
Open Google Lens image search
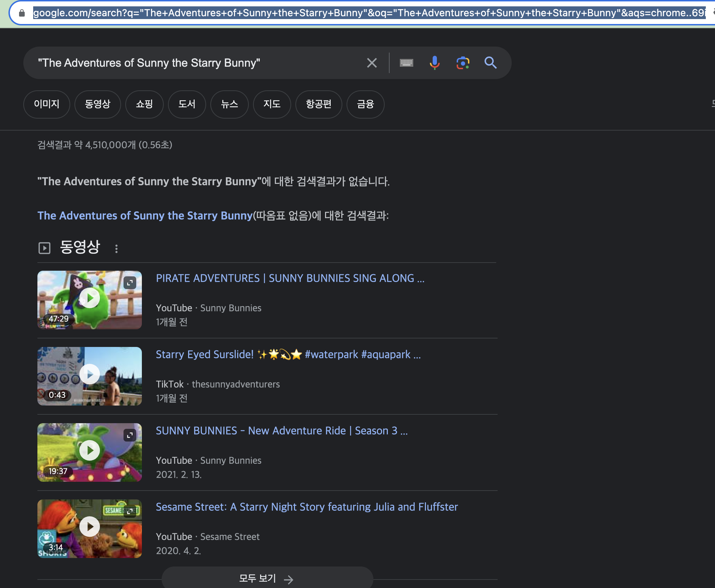pos(463,63)
